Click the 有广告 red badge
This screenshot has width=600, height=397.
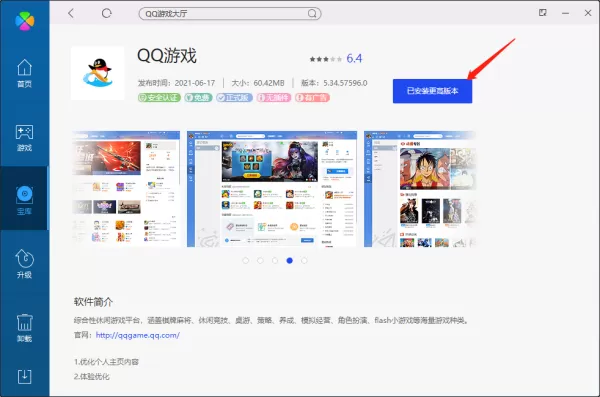tap(312, 98)
